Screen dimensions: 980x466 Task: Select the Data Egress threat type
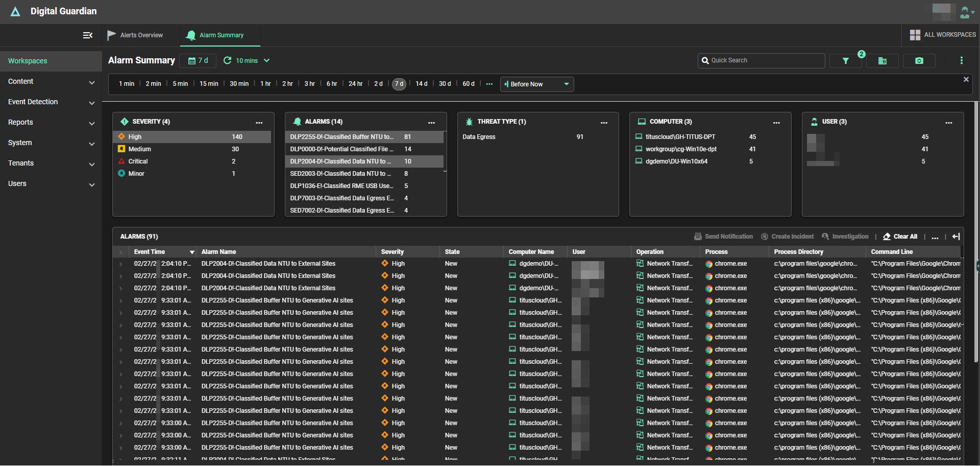point(537,137)
